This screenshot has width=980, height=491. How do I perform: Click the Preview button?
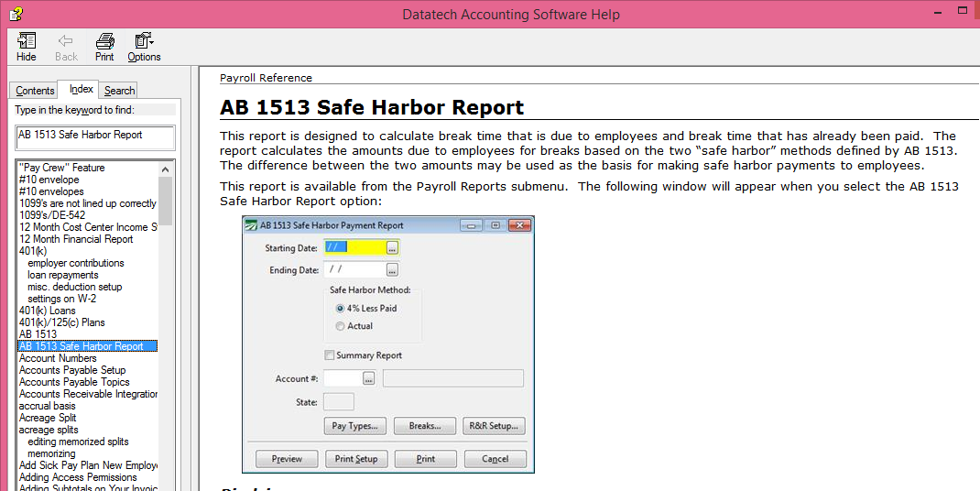pos(287,459)
